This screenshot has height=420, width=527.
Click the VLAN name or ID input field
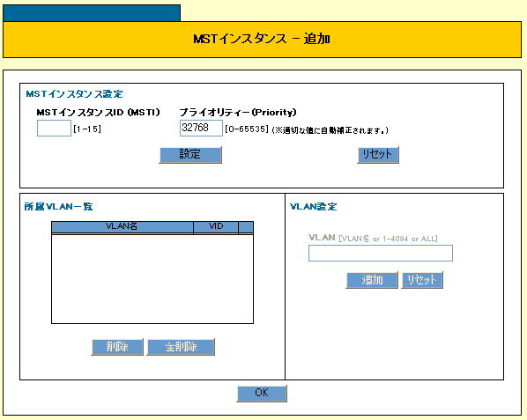(381, 253)
